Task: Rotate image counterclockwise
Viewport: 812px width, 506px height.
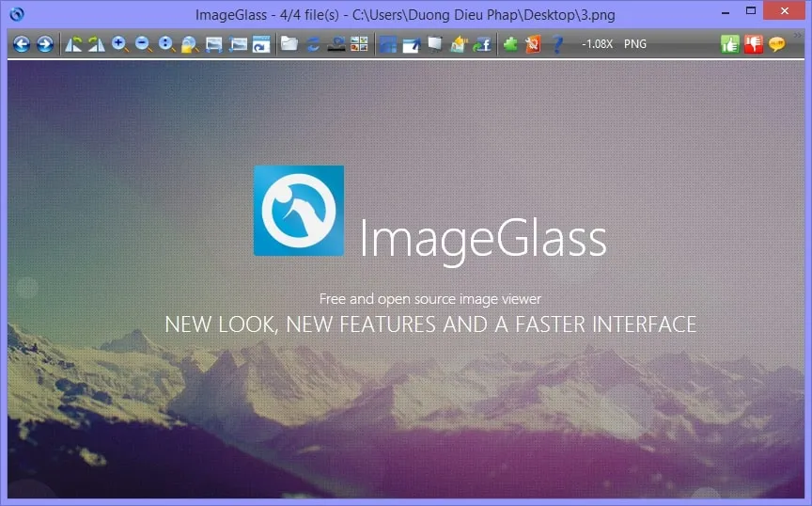Action: [x=73, y=44]
